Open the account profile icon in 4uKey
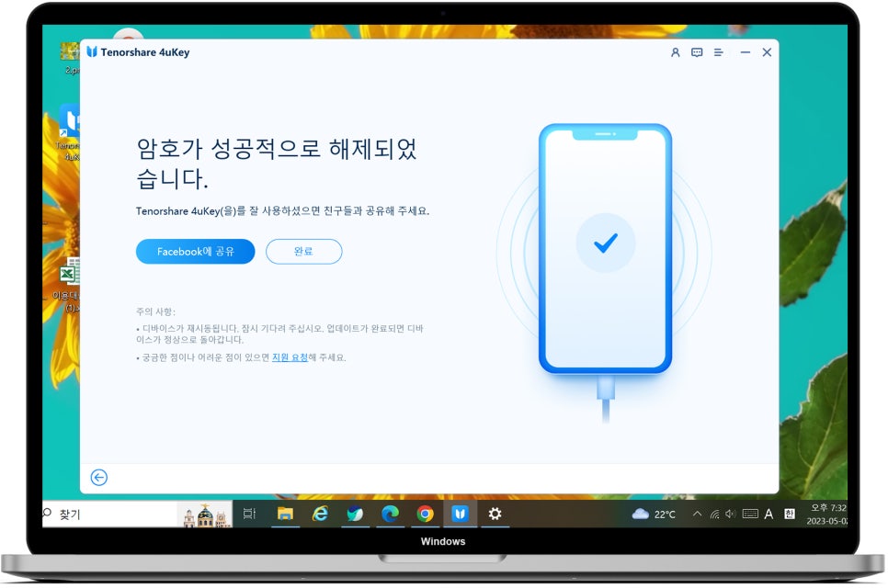This screenshot has width=888, height=588. [675, 52]
